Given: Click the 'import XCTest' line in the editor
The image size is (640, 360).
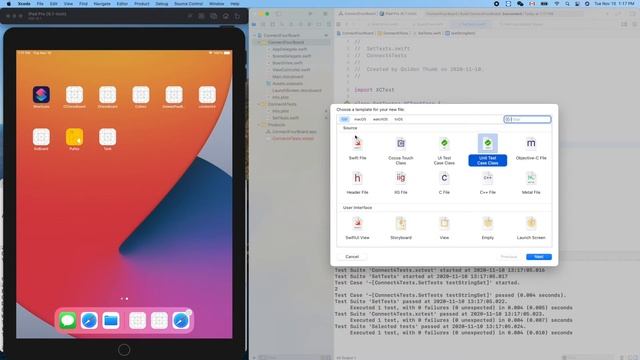Looking at the screenshot, I should coord(374,90).
